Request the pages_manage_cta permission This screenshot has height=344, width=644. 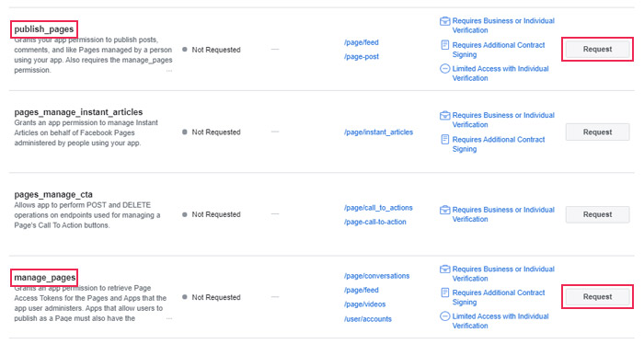[x=597, y=214]
